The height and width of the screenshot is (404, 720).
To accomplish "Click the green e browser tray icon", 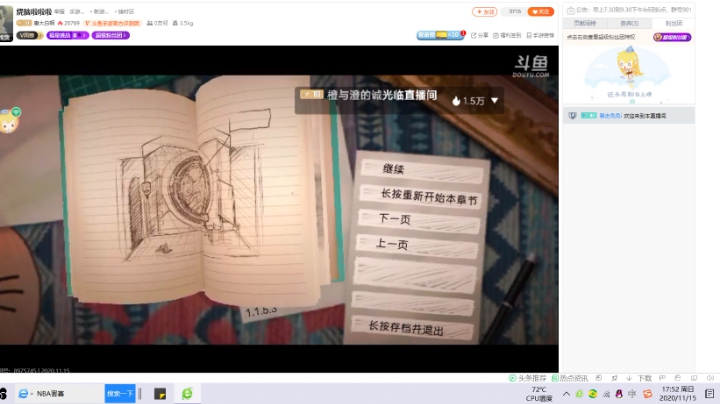I will pyautogui.click(x=579, y=394).
